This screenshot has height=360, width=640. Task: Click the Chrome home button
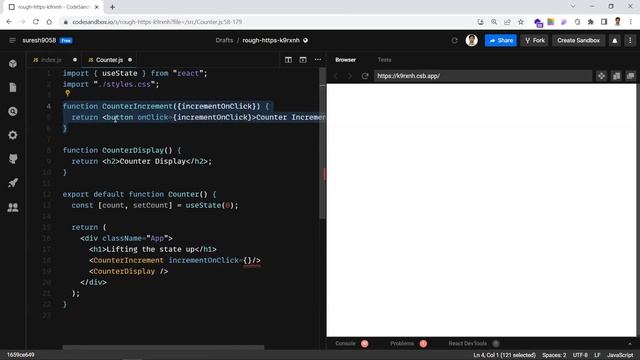[49, 22]
